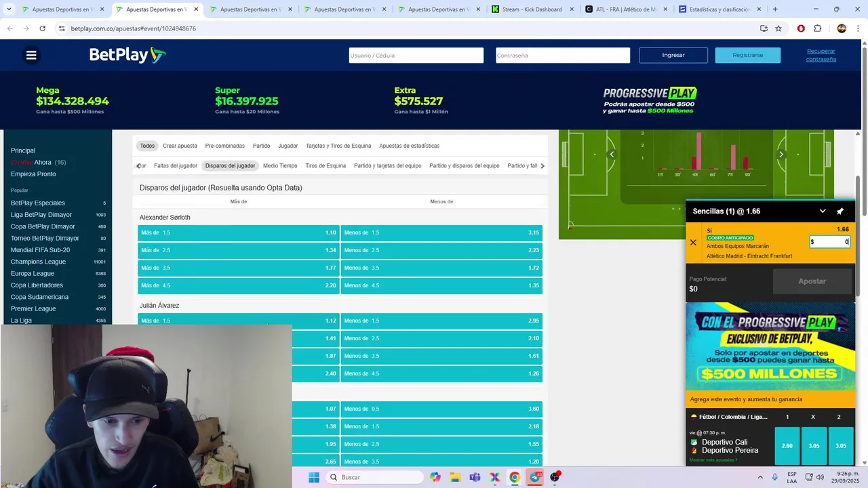Bet Sørloth Menos de 1.5 at 3.15

(441, 232)
